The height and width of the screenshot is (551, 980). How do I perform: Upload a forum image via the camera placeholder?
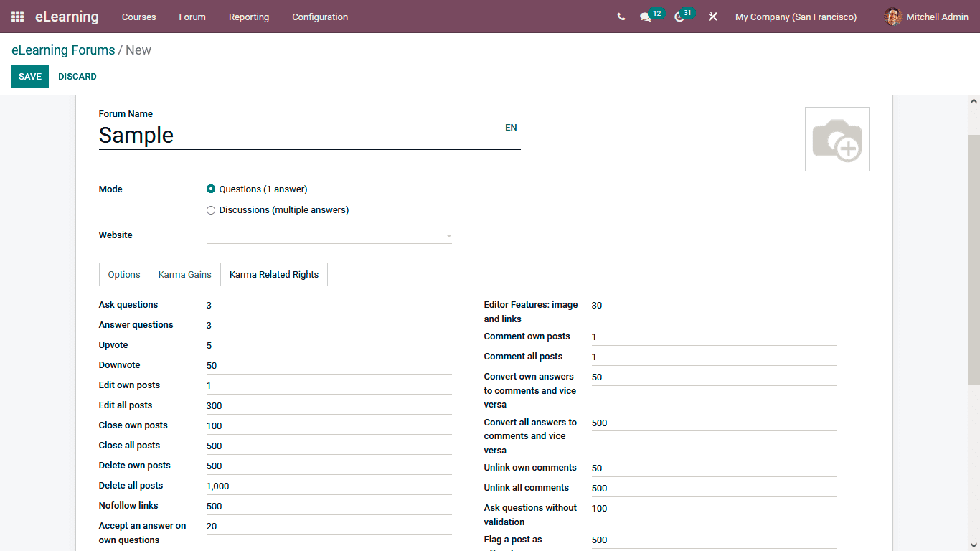837,138
